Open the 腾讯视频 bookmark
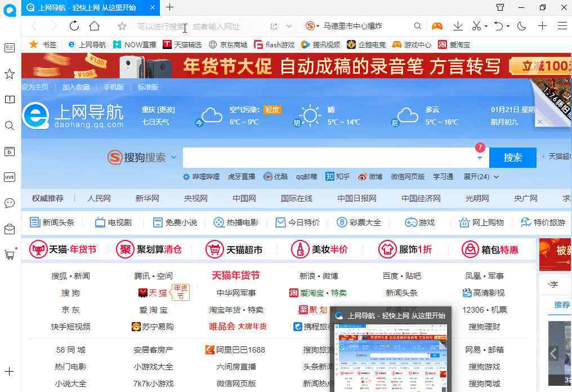 [x=321, y=45]
